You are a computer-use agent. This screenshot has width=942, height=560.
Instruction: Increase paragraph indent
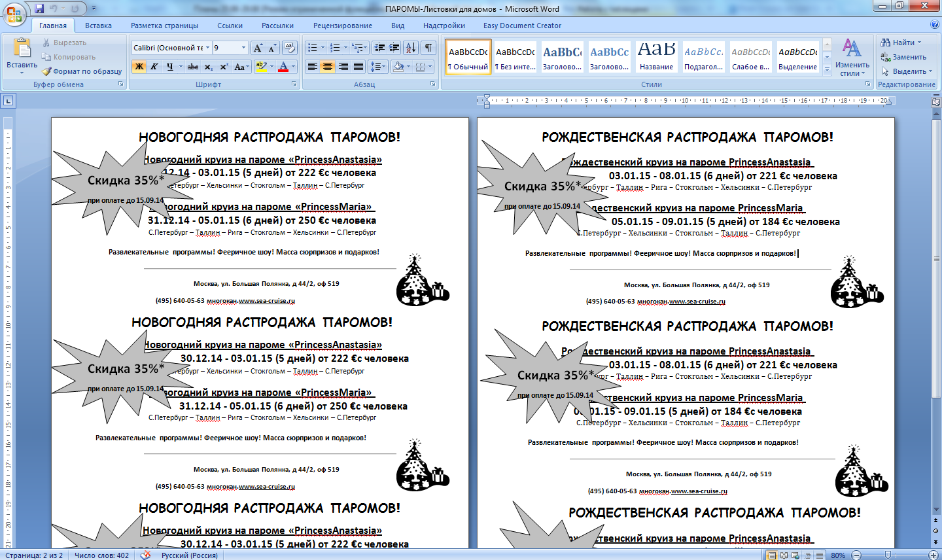click(x=394, y=48)
